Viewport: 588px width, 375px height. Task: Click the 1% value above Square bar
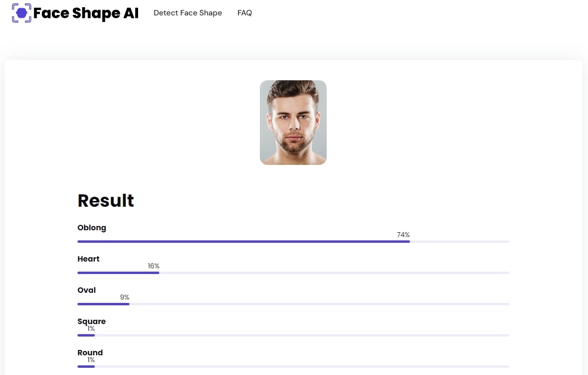pyautogui.click(x=91, y=329)
